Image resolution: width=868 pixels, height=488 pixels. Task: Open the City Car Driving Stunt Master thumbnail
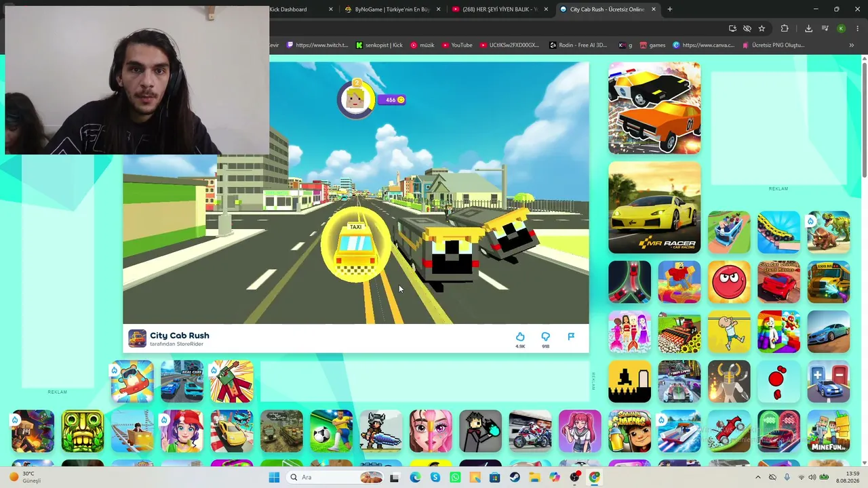(x=778, y=282)
